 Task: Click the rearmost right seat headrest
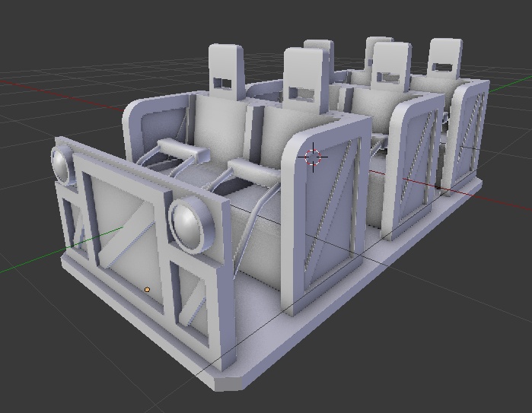tap(444, 59)
